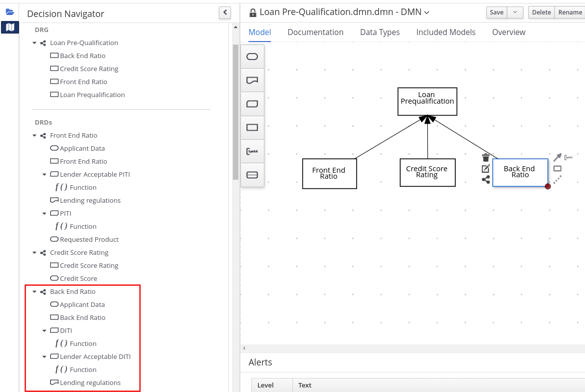Viewport: 585px width, 392px height.
Task: Select the Decision Service palette shape
Action: click(252, 175)
